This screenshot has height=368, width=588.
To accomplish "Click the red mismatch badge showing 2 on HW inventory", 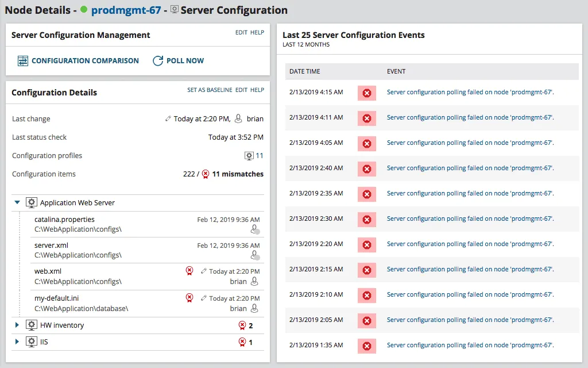I will pyautogui.click(x=242, y=325).
